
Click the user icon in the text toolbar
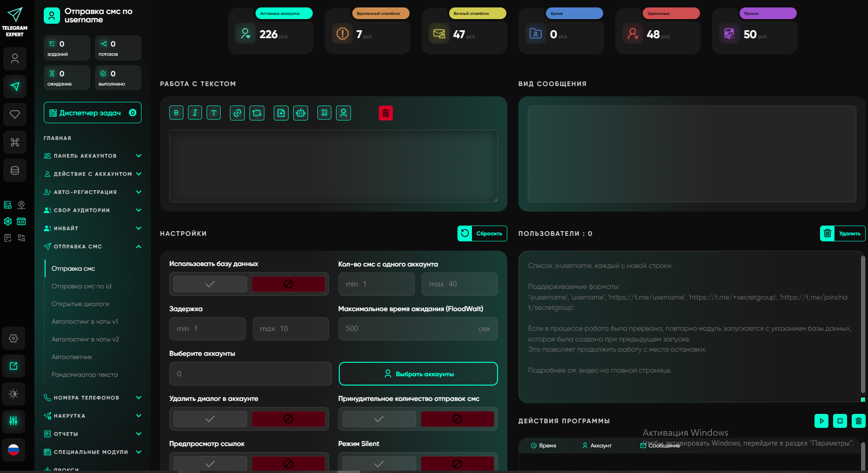point(343,113)
